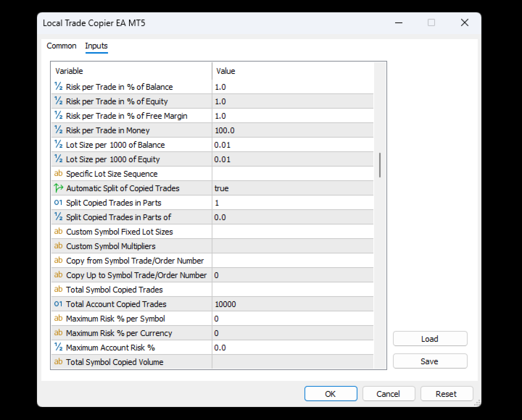This screenshot has height=420, width=522.
Task: Click the Save button
Action: coord(430,361)
